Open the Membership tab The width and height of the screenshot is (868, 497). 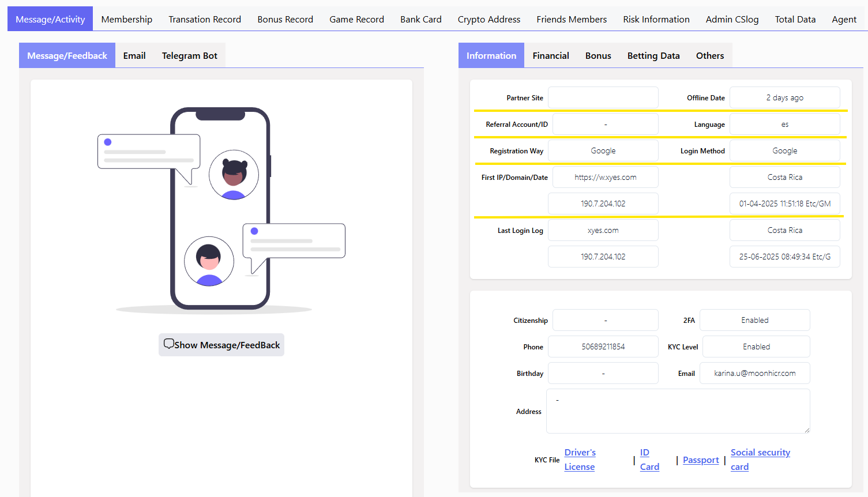click(x=127, y=19)
